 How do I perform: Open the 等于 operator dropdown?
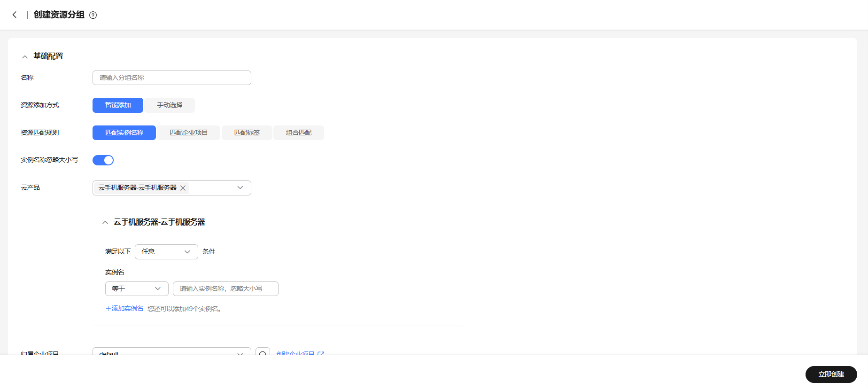(x=137, y=289)
